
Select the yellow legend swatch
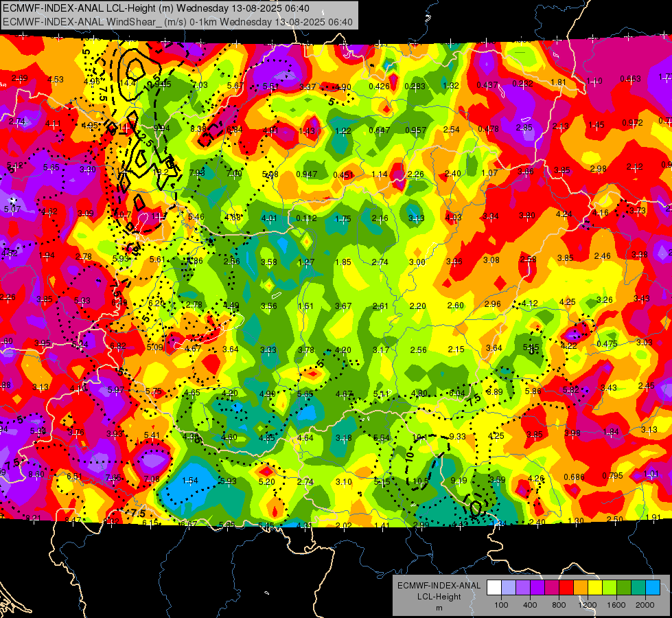point(595,588)
